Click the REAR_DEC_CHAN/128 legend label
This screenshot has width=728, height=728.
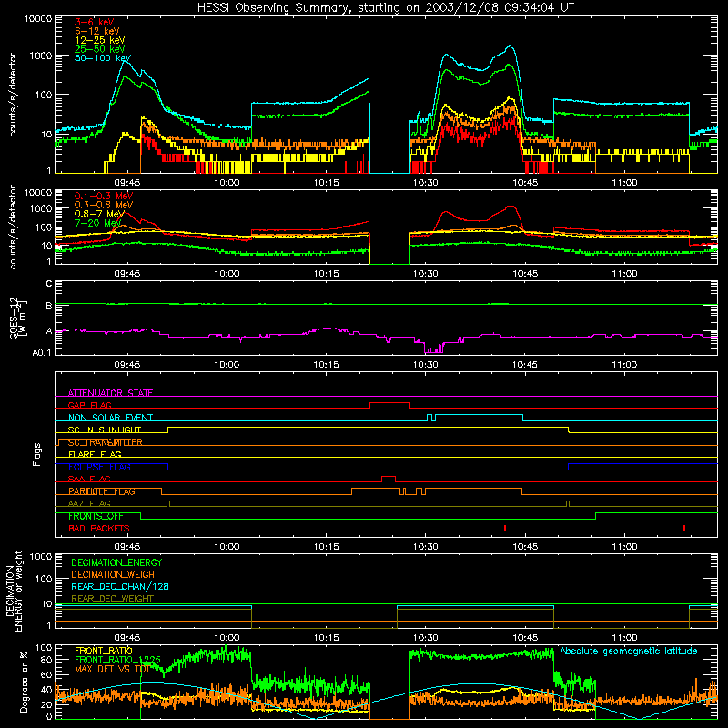point(120,586)
